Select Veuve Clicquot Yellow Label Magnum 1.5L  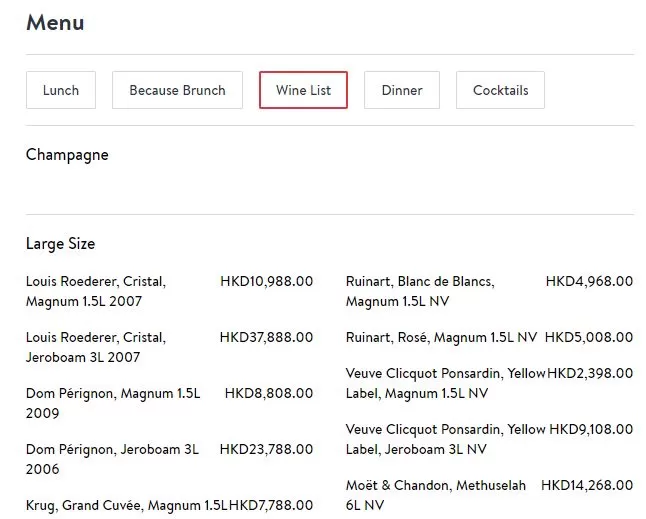point(446,383)
